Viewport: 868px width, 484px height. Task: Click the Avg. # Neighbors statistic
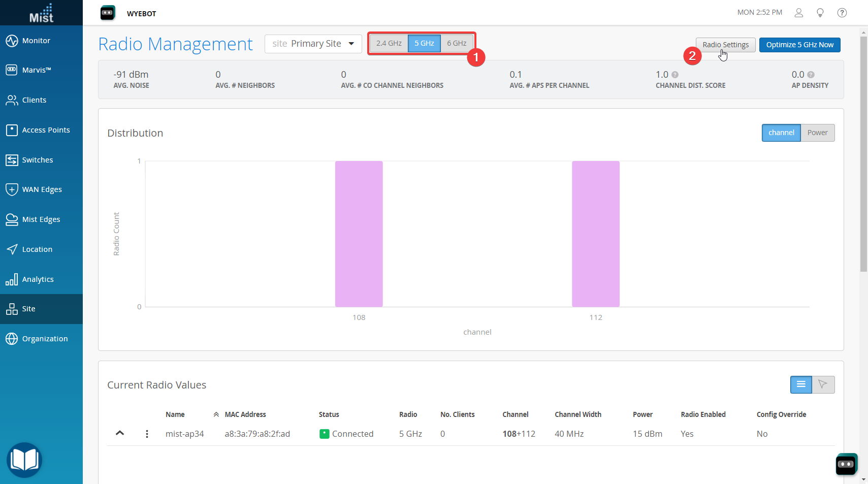pos(245,79)
